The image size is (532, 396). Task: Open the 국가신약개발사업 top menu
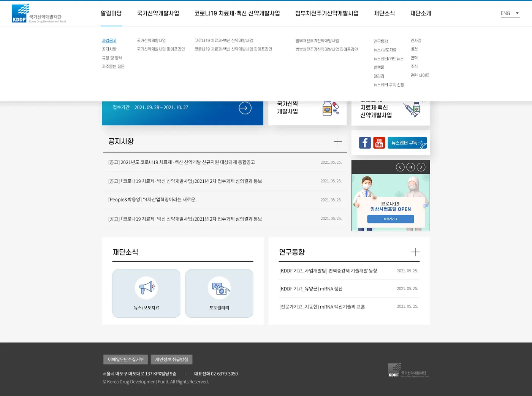158,13
